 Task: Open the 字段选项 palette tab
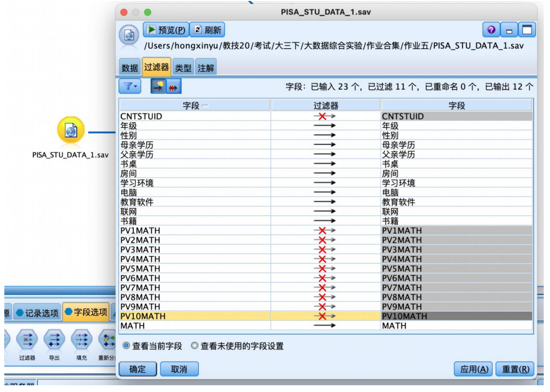86,312
